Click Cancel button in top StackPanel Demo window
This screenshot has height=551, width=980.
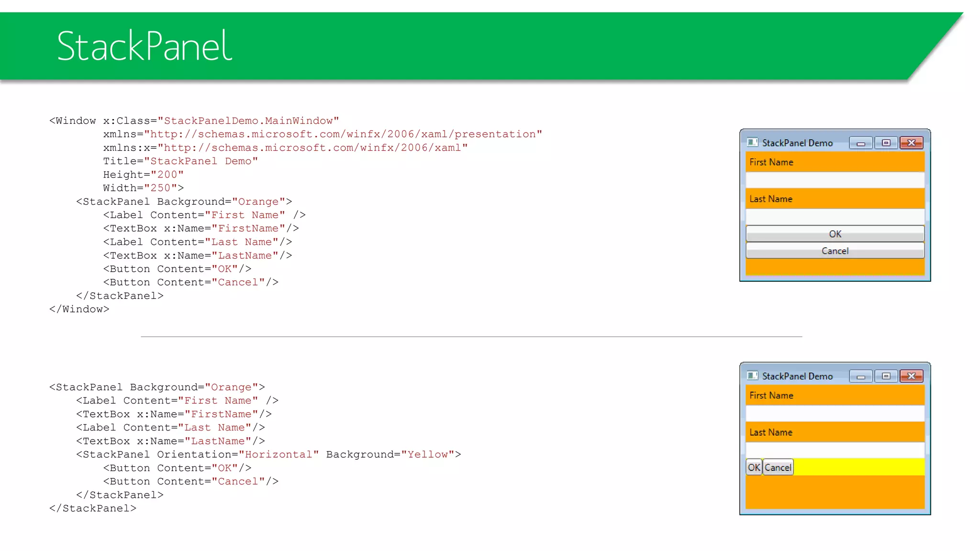point(835,251)
